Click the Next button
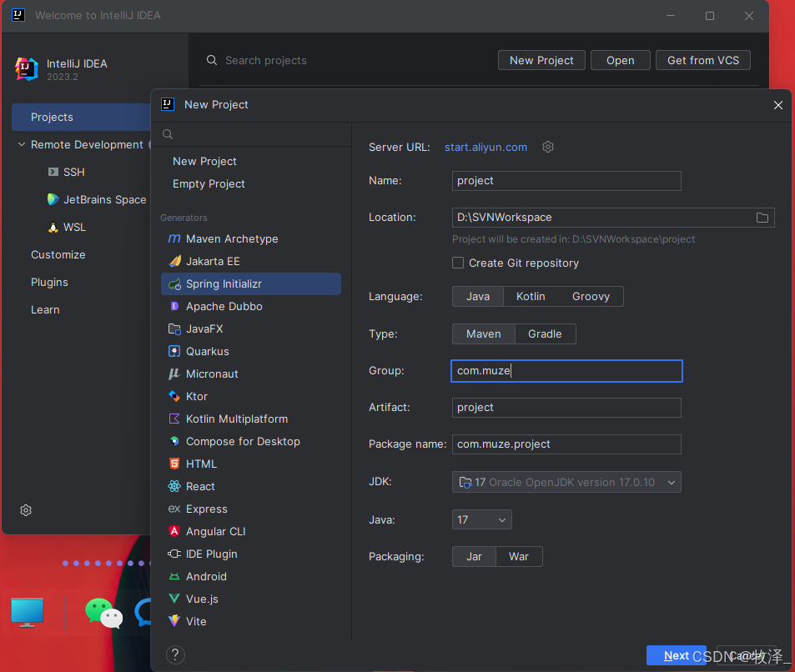The image size is (795, 672). click(676, 655)
